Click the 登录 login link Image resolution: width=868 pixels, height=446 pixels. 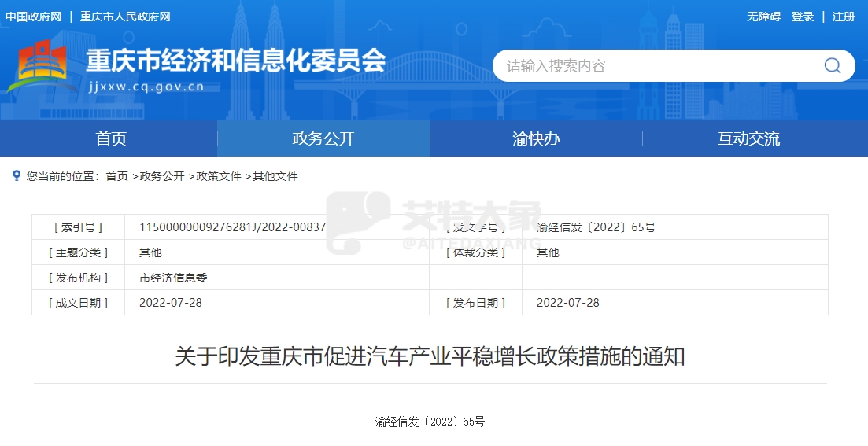[x=803, y=17]
